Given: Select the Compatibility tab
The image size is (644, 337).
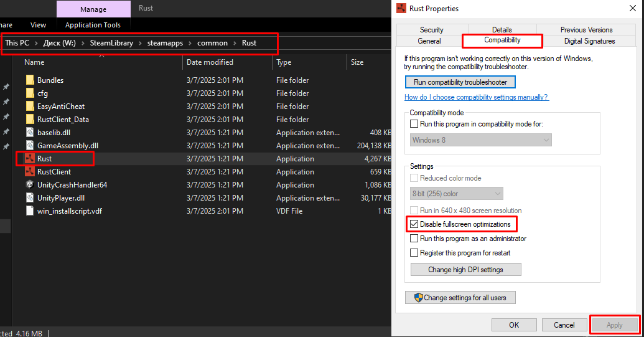Looking at the screenshot, I should click(x=502, y=40).
